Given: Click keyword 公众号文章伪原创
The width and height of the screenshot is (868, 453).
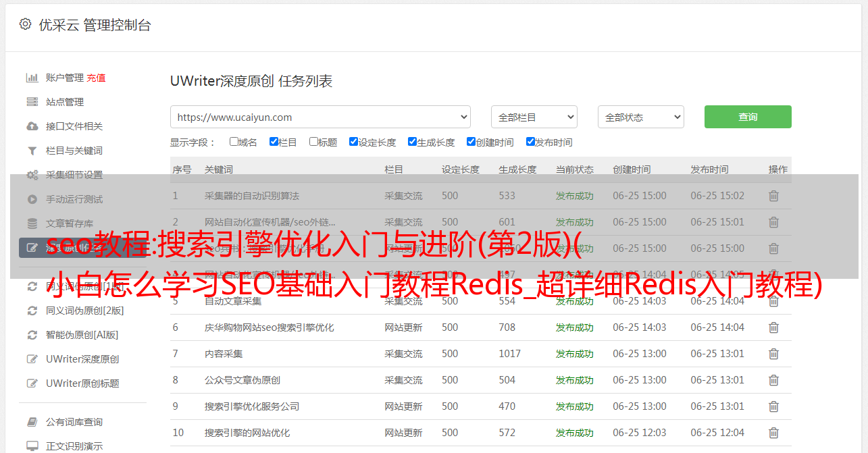Looking at the screenshot, I should coord(242,380).
